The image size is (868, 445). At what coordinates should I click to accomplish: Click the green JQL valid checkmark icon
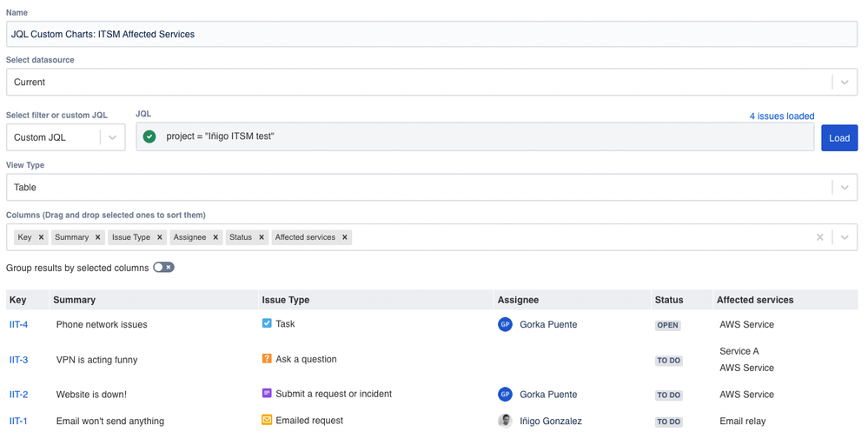(149, 136)
